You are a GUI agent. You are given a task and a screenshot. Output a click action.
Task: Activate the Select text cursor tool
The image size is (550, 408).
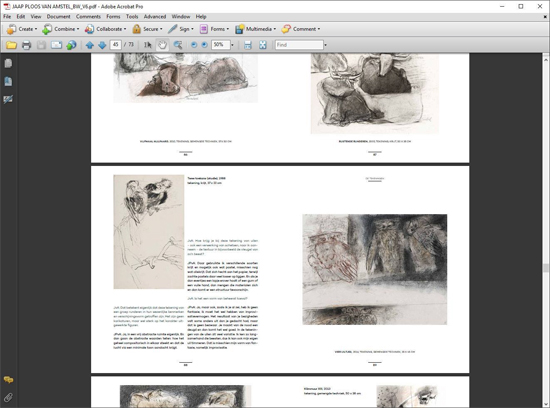(x=148, y=45)
